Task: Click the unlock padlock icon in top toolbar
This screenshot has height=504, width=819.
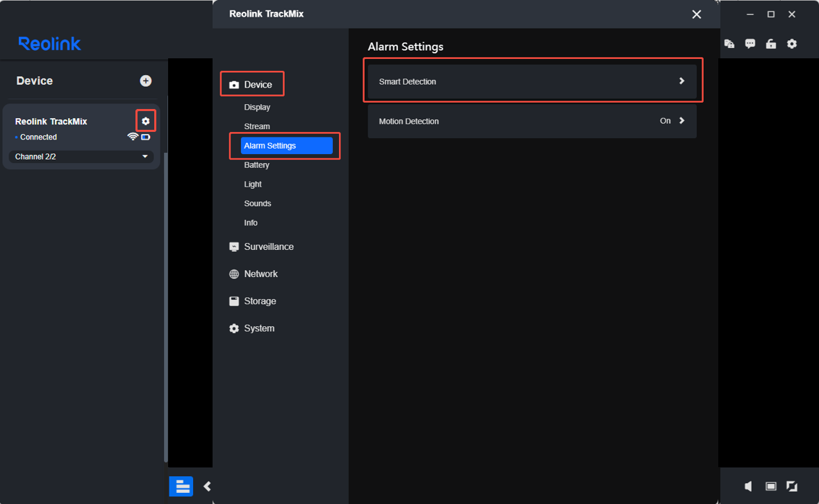Action: tap(771, 44)
